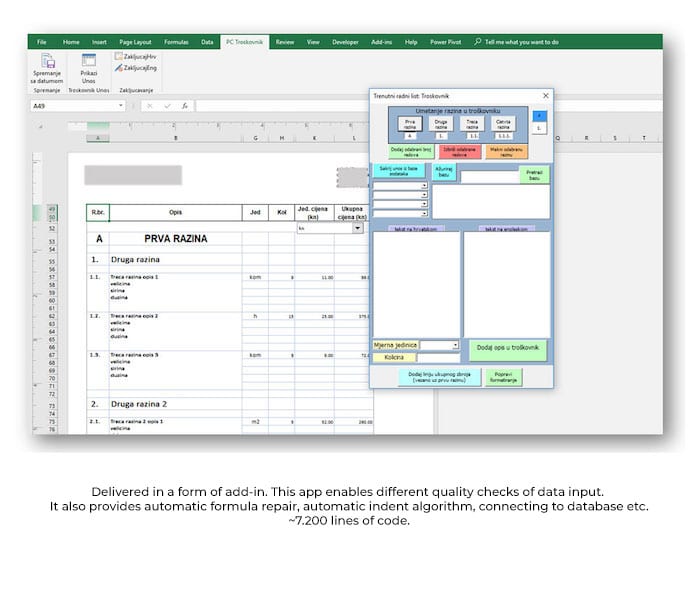The width and height of the screenshot is (700, 589).
Task: Click the English text box in dialog
Action: point(507,284)
